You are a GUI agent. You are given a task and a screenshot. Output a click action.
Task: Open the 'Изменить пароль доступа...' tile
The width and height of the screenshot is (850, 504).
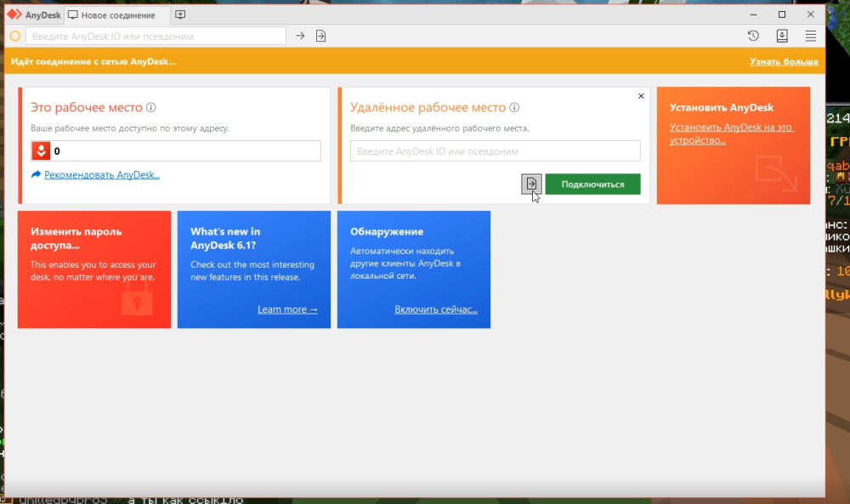coord(93,269)
